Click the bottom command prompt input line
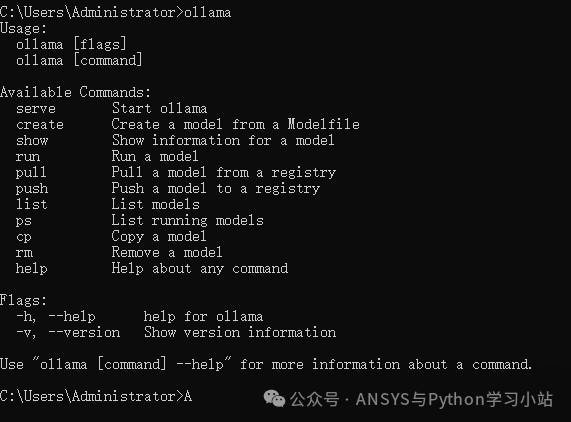 96,396
